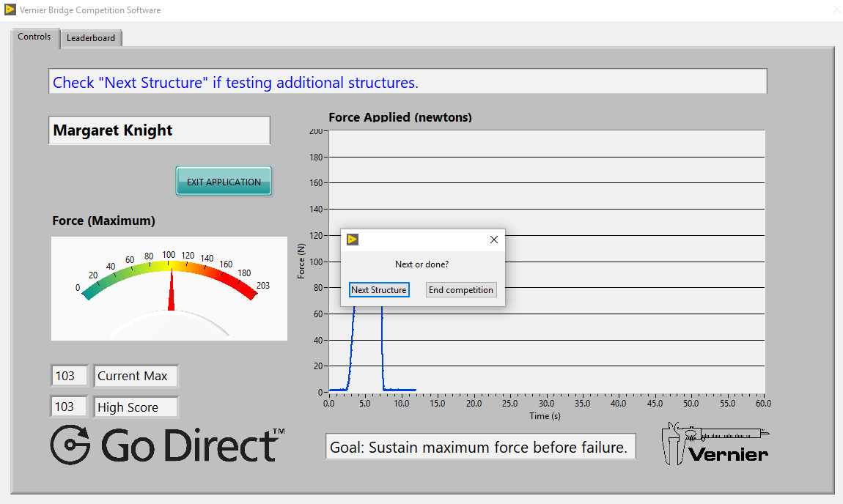Select the instruction banner about Next Structure
843x504 pixels.
pyautogui.click(x=408, y=81)
